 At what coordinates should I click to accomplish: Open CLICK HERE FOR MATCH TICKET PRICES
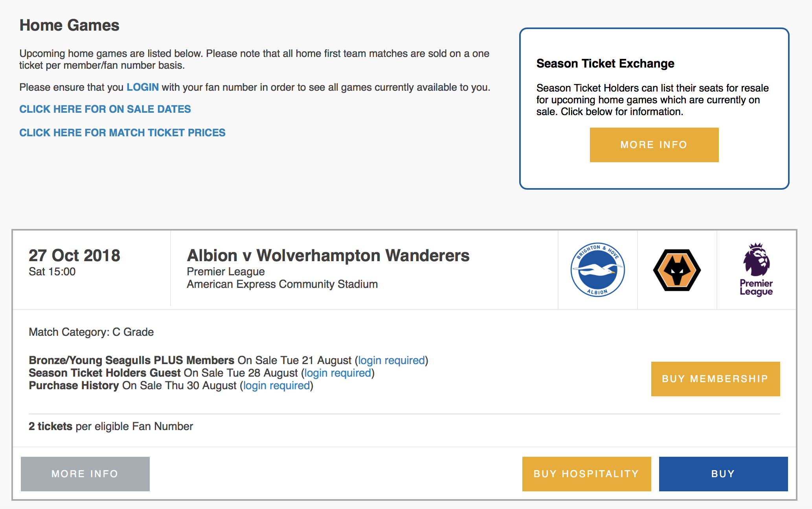point(122,133)
